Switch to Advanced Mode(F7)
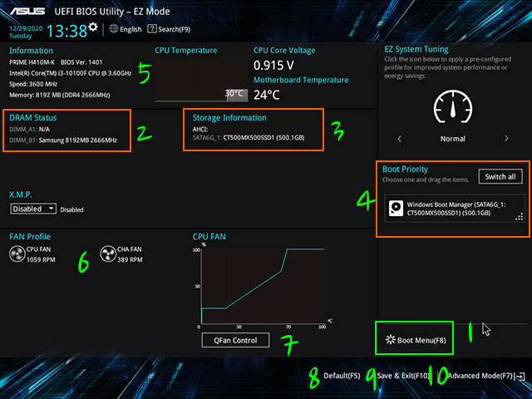The width and height of the screenshot is (532, 399). [480, 376]
